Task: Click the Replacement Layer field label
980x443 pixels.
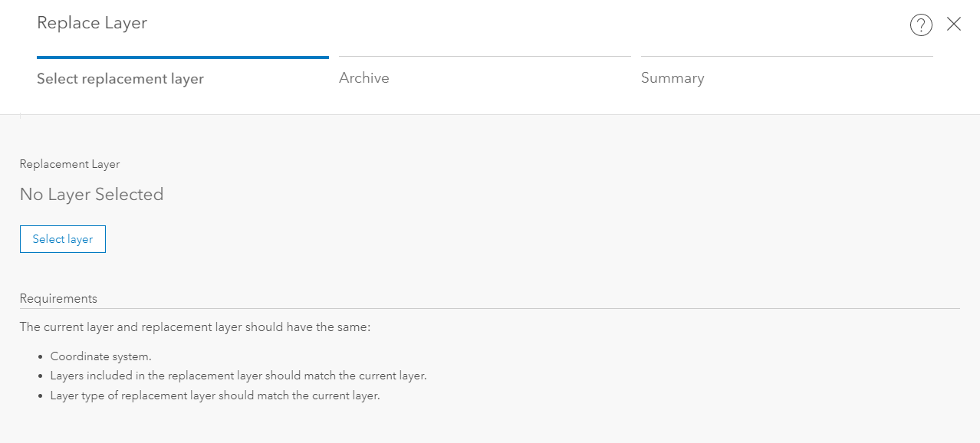Action: [x=70, y=164]
